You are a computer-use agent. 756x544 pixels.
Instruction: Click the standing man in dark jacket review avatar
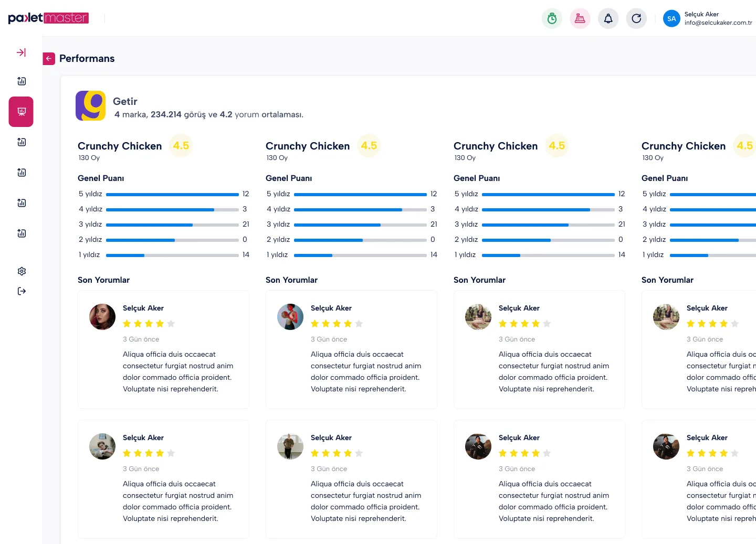click(290, 446)
